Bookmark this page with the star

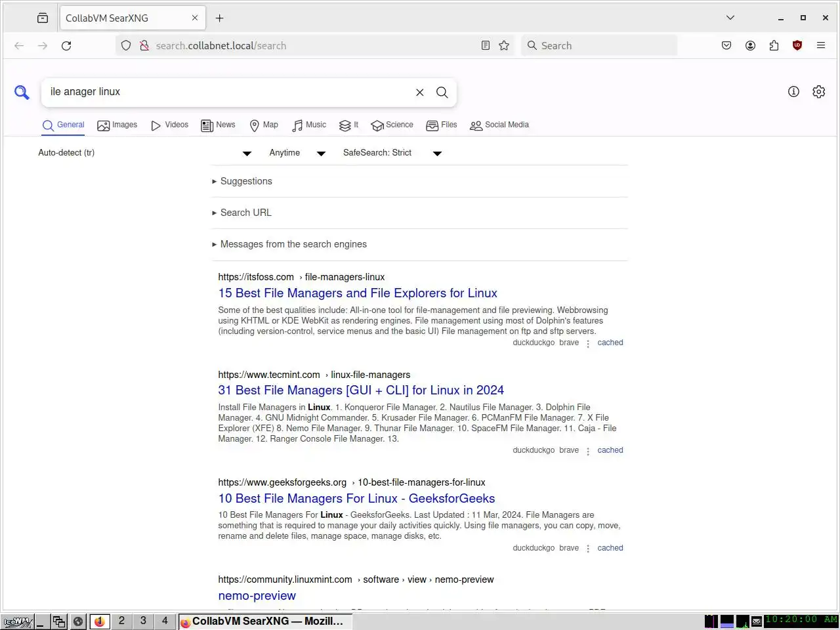(x=504, y=45)
